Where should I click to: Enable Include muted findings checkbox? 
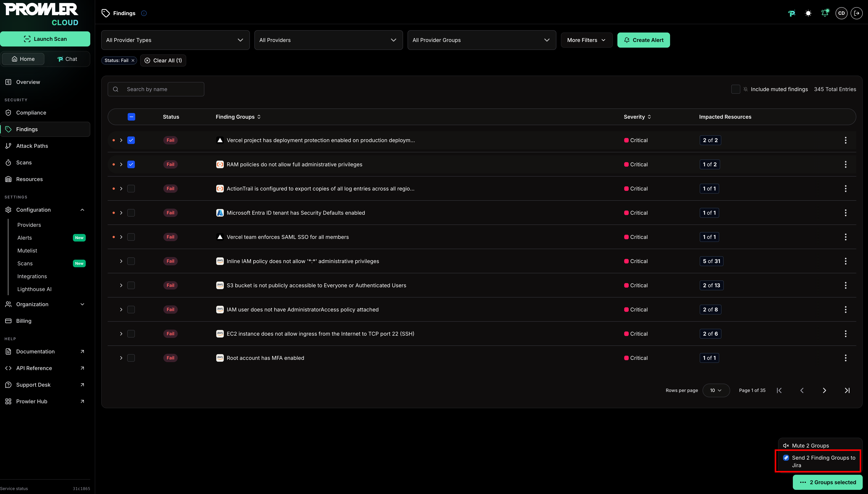pos(736,89)
